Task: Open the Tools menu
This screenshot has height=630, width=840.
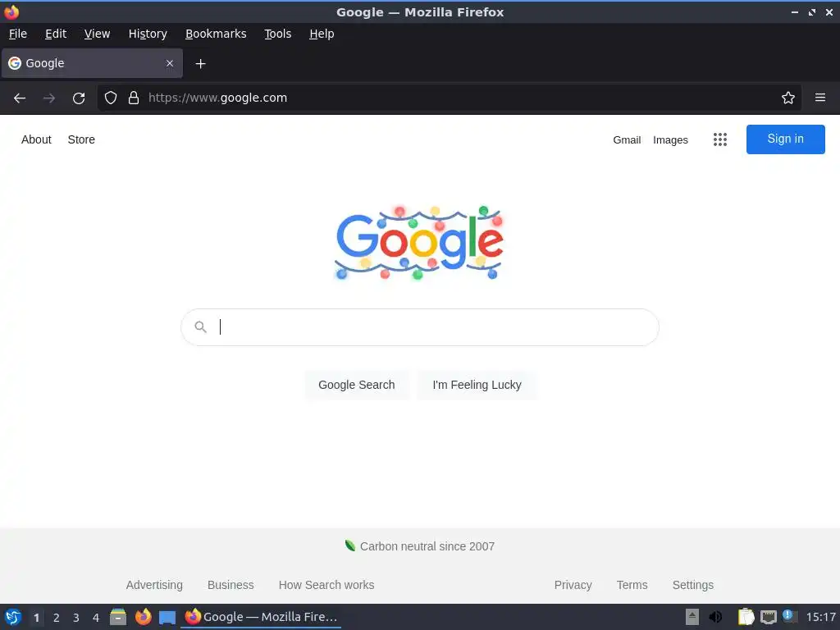Action: click(277, 34)
